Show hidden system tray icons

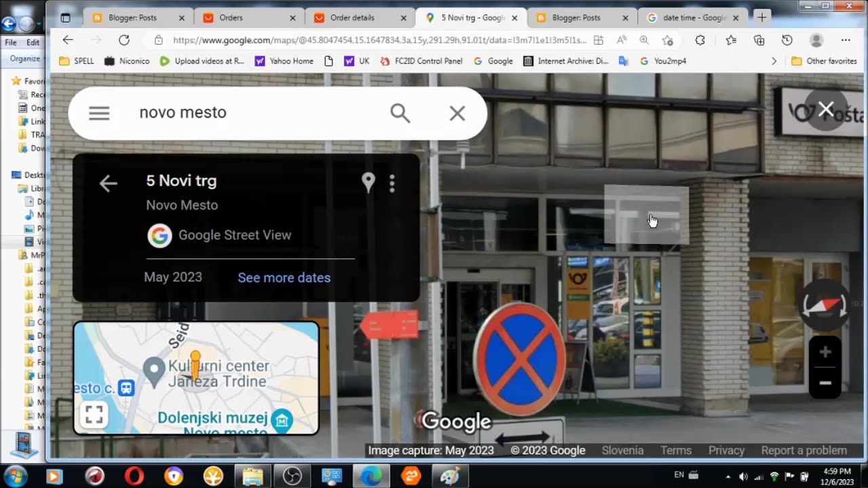click(x=728, y=476)
